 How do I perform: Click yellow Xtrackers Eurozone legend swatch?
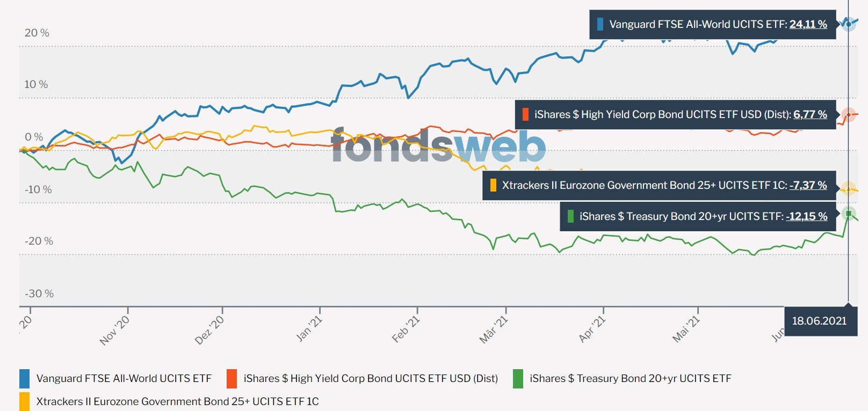[24, 401]
